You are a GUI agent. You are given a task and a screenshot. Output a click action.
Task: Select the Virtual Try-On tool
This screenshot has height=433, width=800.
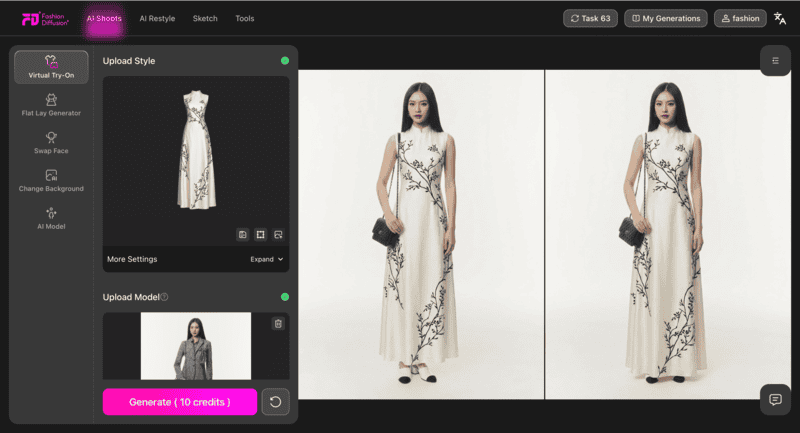click(x=51, y=67)
